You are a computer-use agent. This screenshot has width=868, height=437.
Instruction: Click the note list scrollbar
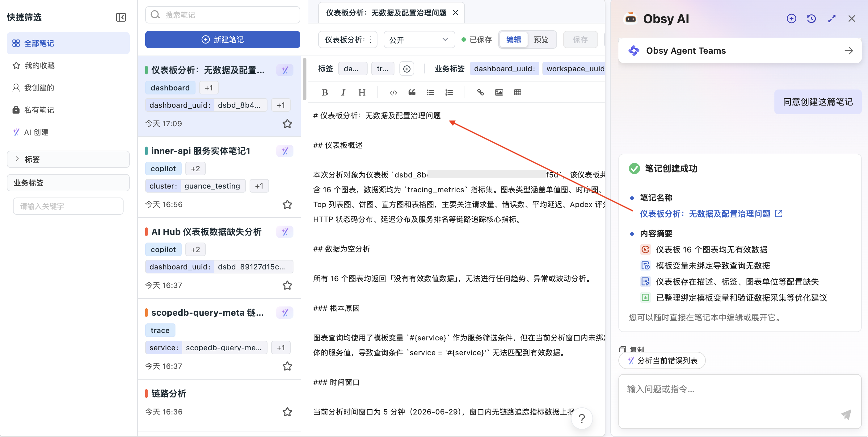[304, 79]
